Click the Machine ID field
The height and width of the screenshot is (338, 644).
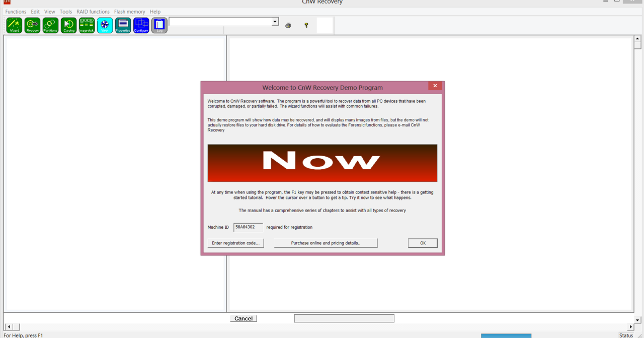click(x=248, y=227)
